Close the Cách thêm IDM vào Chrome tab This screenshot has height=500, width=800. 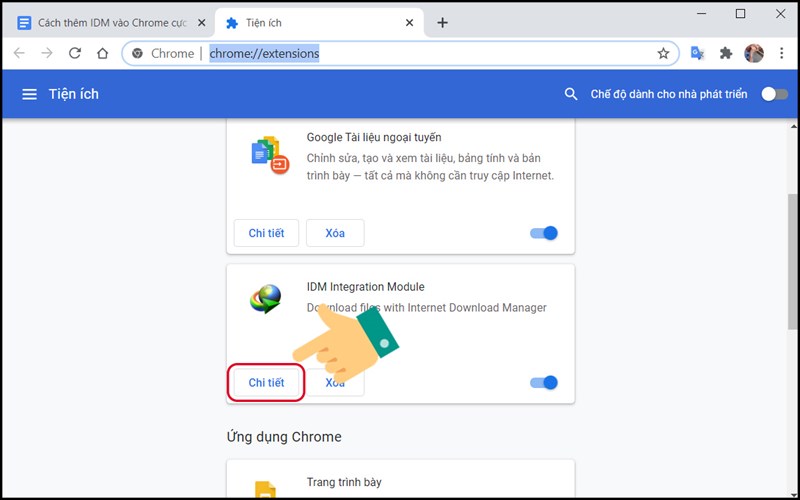pos(202,23)
